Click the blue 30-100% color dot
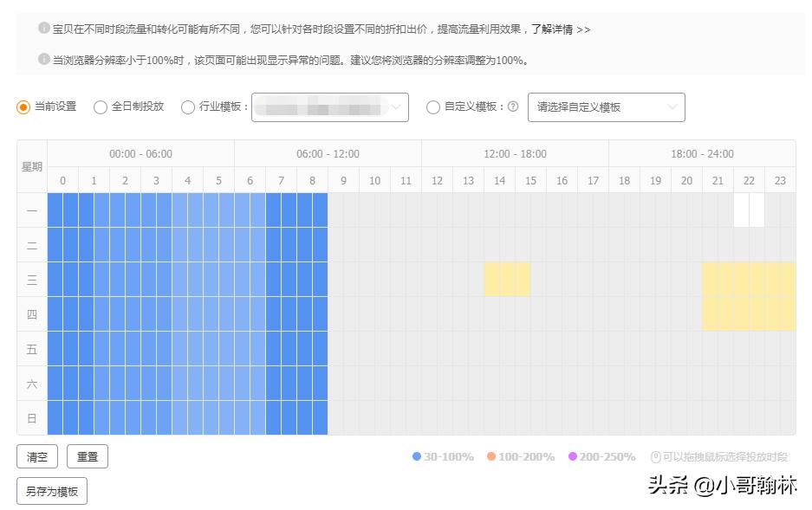Screen dimensions: 812x510 417,456
